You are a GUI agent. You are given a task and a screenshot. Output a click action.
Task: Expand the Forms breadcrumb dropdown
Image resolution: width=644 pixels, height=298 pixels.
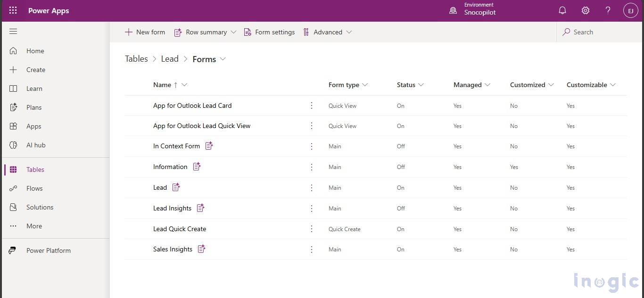point(223,59)
